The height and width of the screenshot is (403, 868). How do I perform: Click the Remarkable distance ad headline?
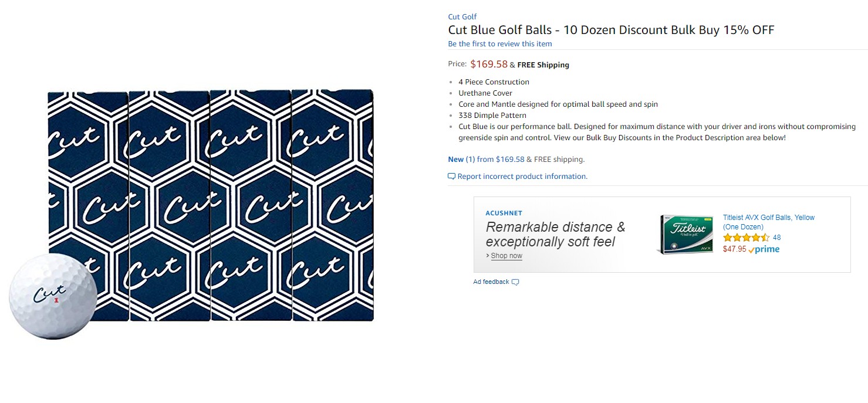click(x=555, y=234)
